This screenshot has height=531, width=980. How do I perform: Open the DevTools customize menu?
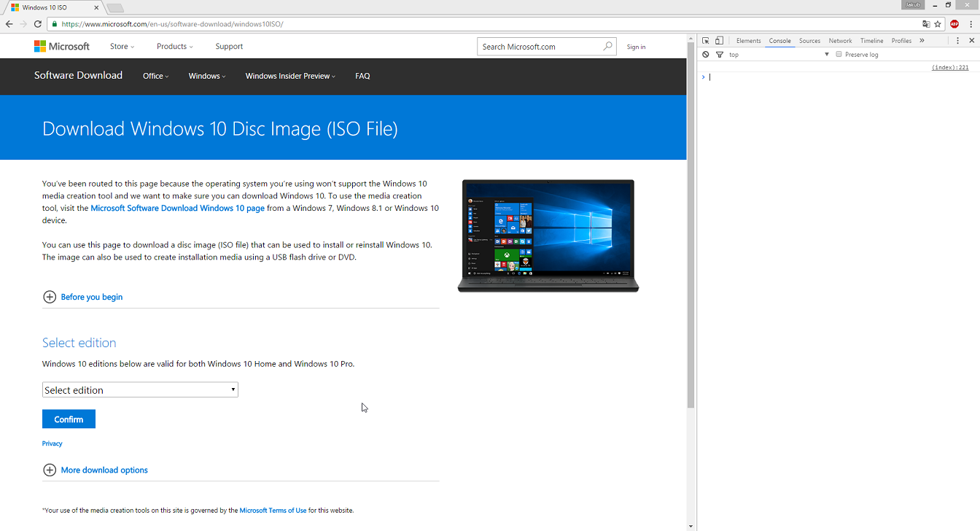[958, 41]
